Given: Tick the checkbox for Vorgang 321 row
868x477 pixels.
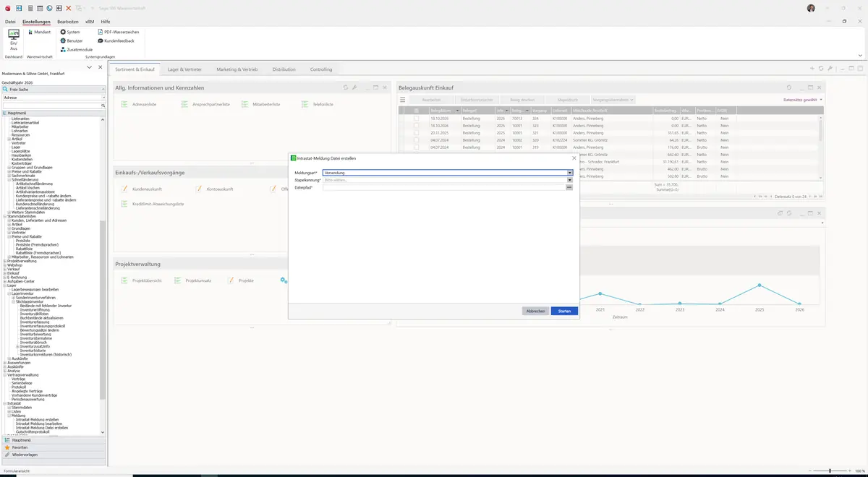Looking at the screenshot, I should click(x=416, y=133).
